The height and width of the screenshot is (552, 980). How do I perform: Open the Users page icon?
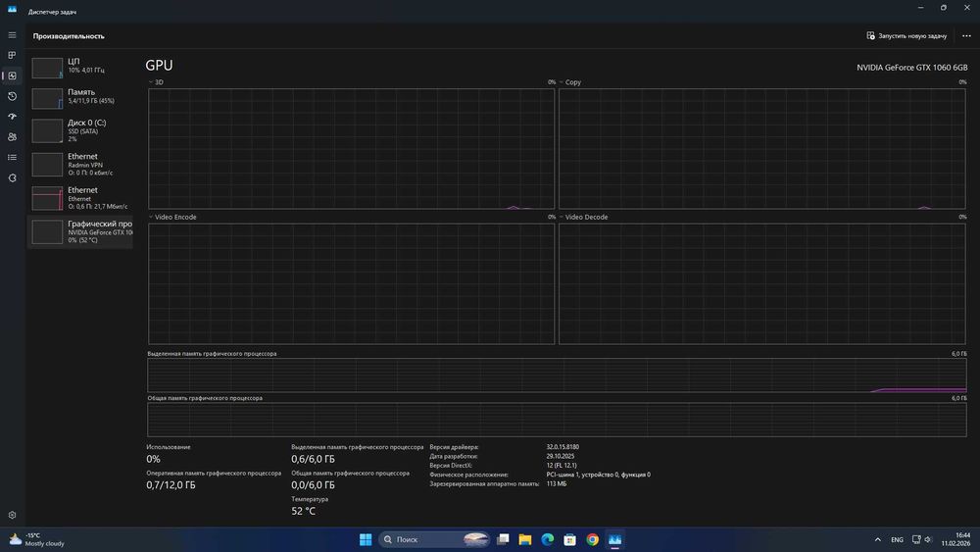[12, 137]
